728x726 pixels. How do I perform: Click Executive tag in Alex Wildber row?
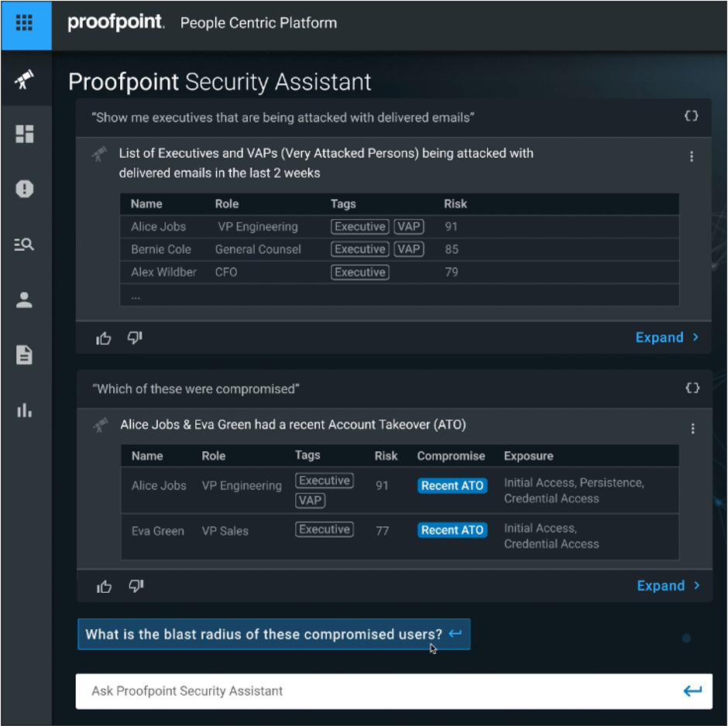click(x=360, y=272)
